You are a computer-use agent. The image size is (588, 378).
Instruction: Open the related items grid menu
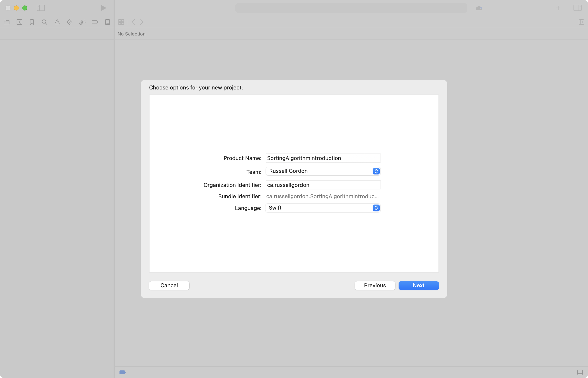click(121, 22)
